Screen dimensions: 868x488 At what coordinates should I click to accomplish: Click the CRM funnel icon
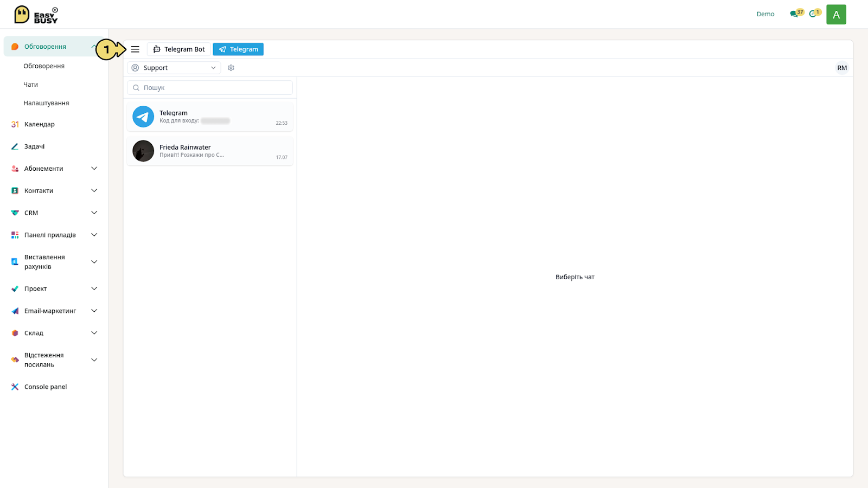(x=15, y=213)
